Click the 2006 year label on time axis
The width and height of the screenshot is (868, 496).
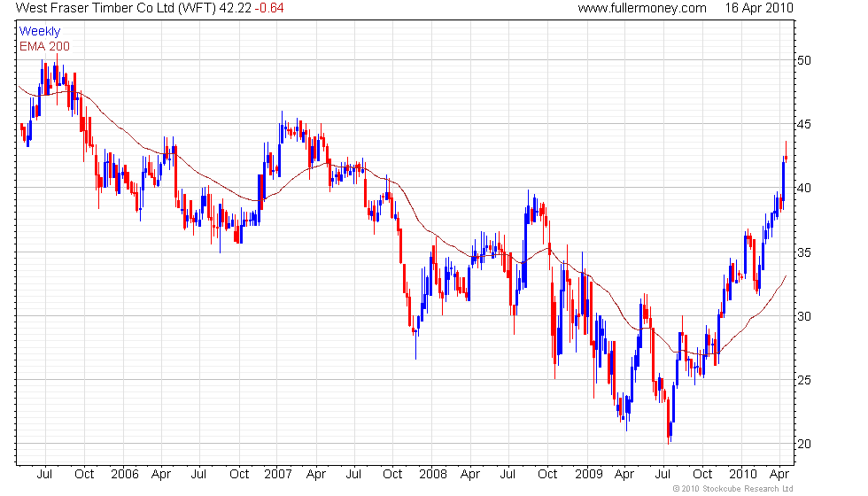point(125,475)
